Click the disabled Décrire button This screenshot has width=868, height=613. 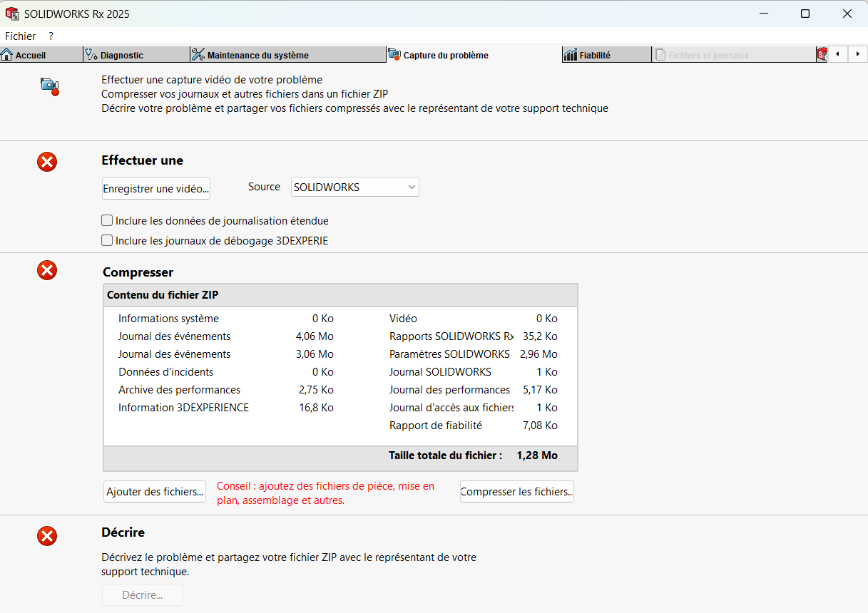(x=143, y=595)
